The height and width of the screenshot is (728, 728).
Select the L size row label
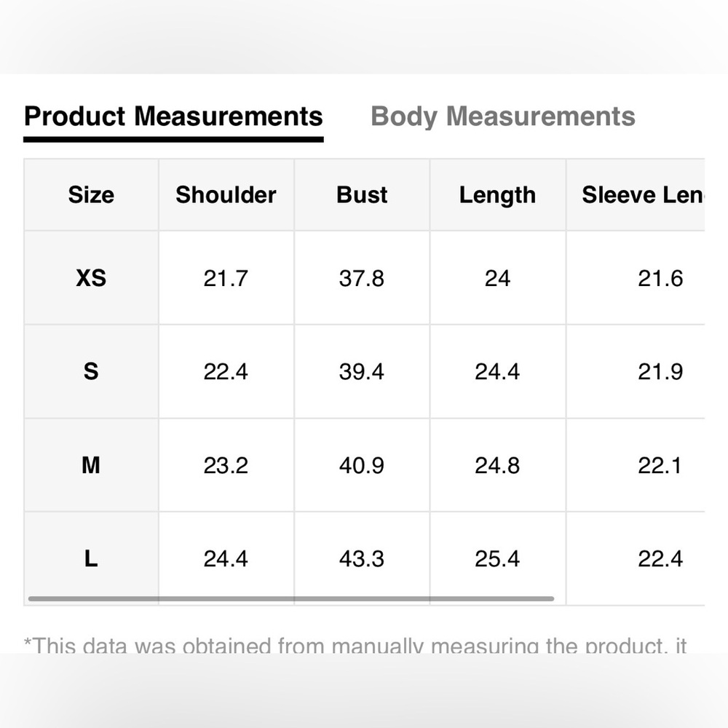coord(91,558)
